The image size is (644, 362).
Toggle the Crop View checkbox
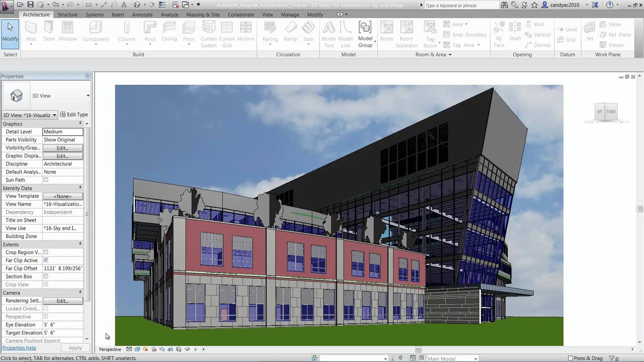(45, 284)
